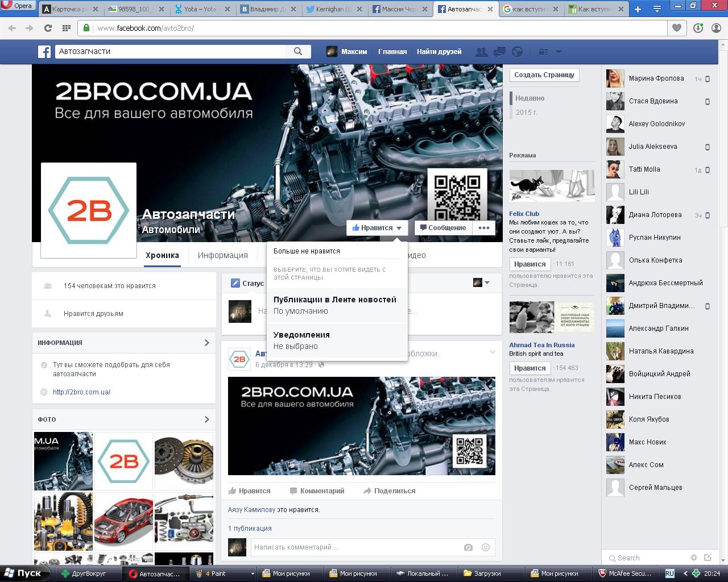Viewport: 728px width, 582px height.
Task: Switch to the Информация tab
Action: click(x=223, y=255)
